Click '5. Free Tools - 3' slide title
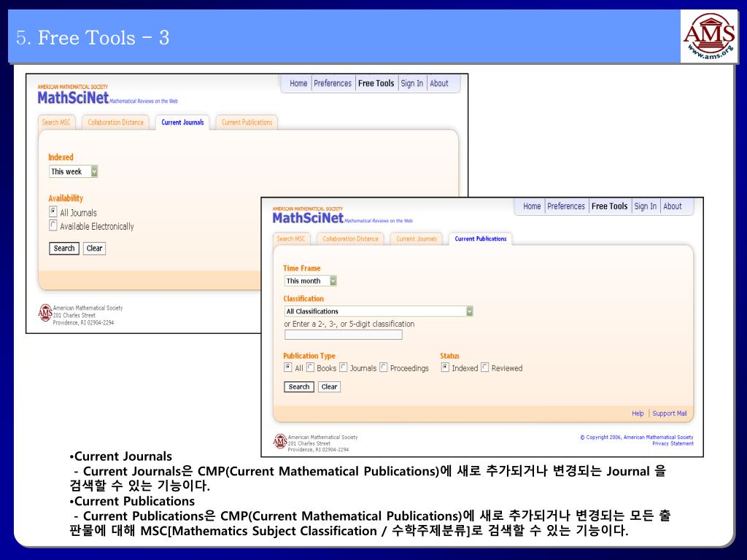 93,38
